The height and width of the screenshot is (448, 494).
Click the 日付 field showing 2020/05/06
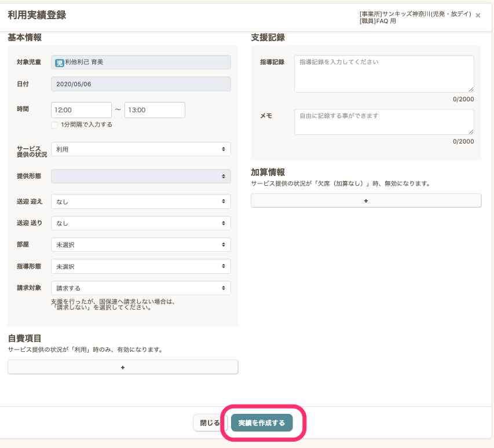[141, 84]
